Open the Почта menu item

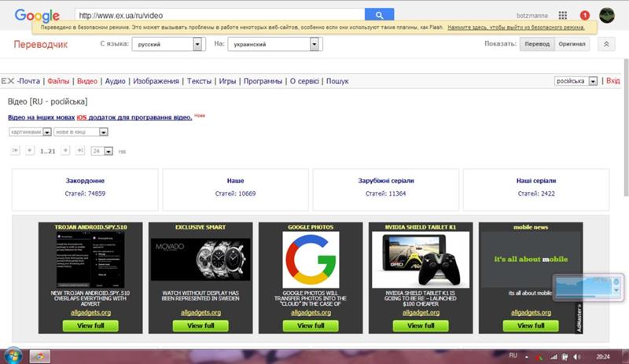(x=29, y=81)
